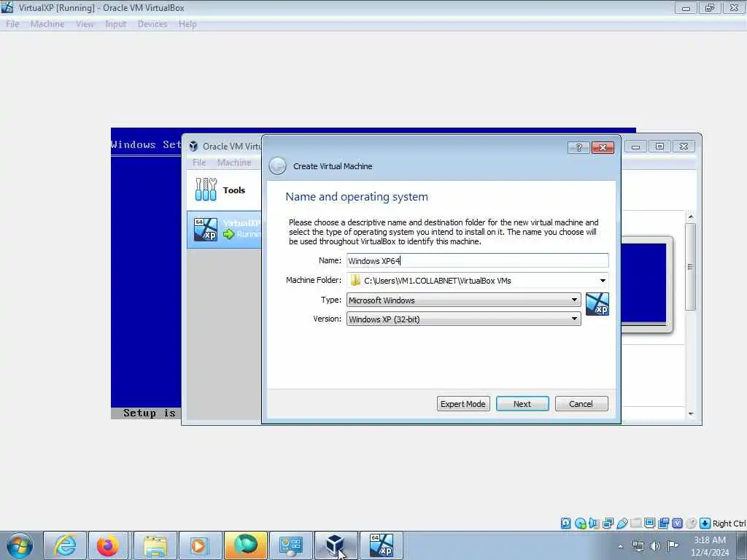The height and width of the screenshot is (560, 747).
Task: Open the Version dropdown showing Windows XP (32-bit)
Action: click(463, 319)
